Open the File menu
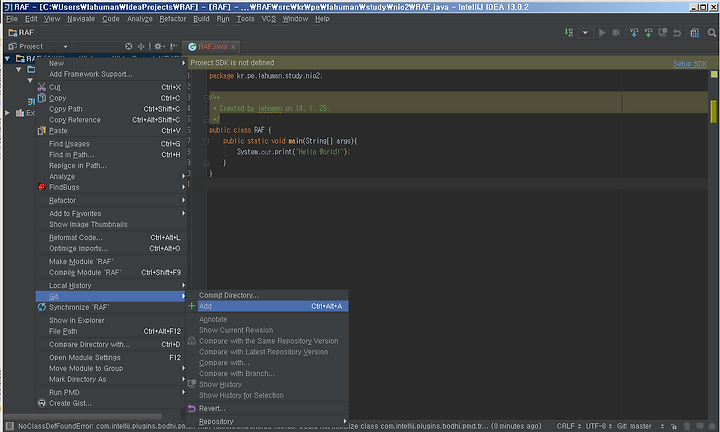The image size is (720, 432). [12, 19]
